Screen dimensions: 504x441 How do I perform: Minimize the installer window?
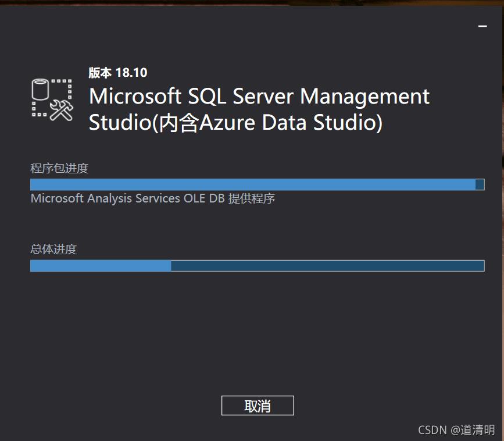[x=482, y=26]
